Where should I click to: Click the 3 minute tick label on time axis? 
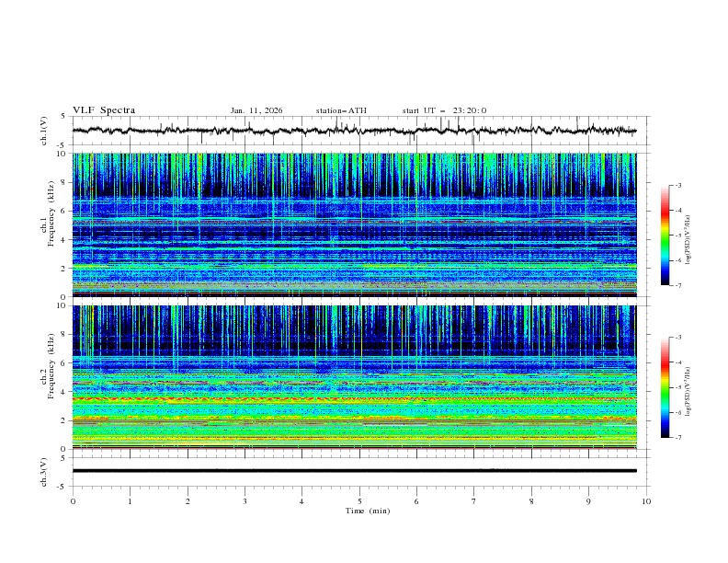coord(245,501)
